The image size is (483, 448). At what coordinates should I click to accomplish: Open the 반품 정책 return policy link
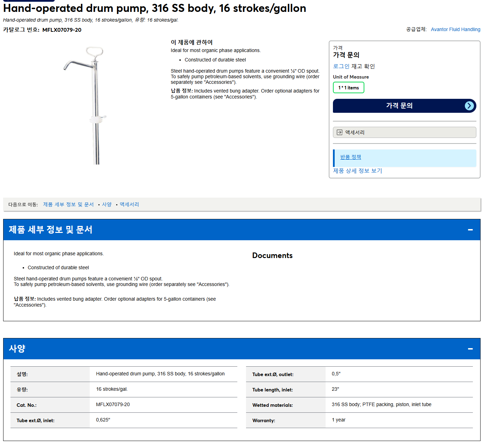coord(351,157)
